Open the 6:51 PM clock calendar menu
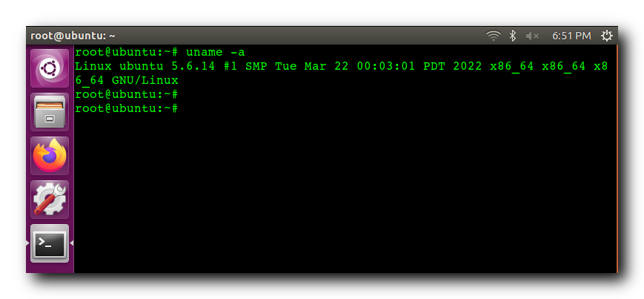This screenshot has width=644, height=299. [x=571, y=36]
